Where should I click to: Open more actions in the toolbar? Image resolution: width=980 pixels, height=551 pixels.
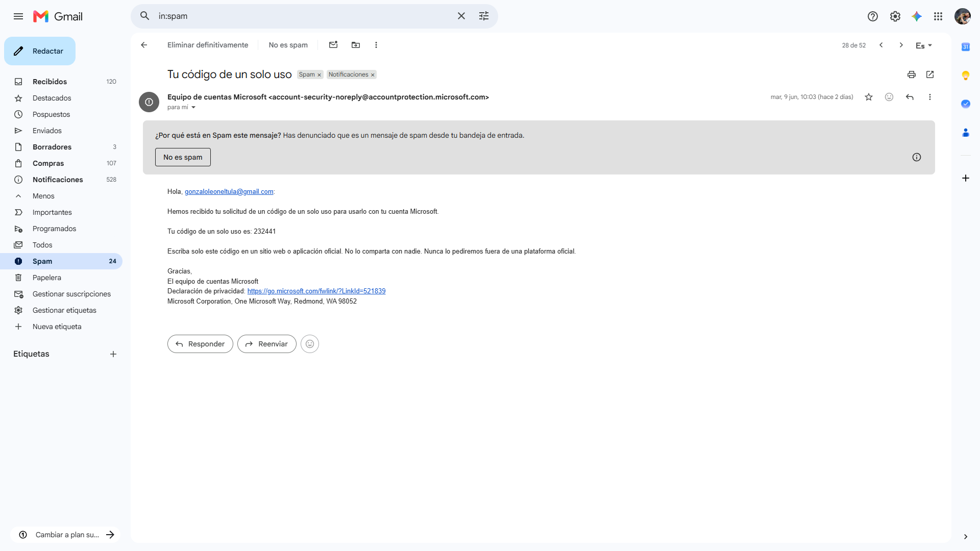[x=376, y=45]
